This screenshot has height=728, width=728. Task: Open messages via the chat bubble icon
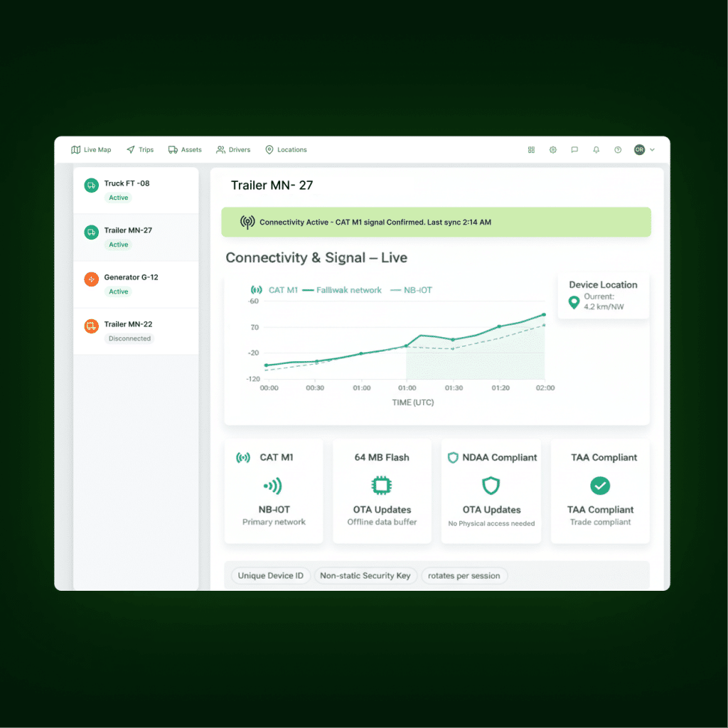point(574,150)
